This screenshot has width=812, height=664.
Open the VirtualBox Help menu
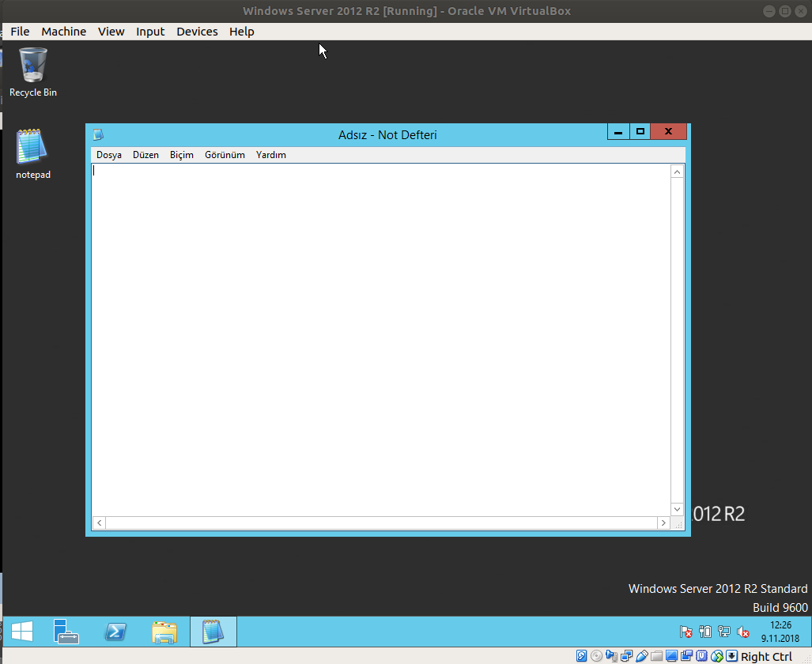tap(242, 32)
